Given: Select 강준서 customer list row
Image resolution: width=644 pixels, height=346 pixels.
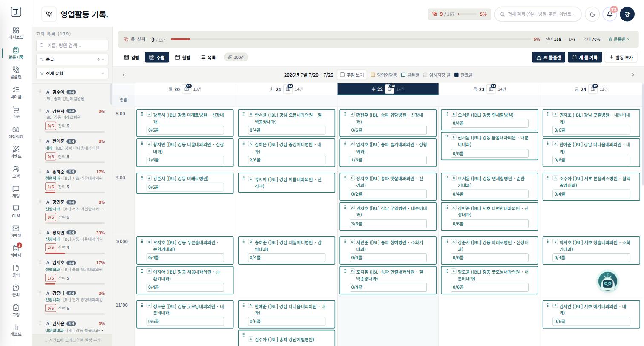Looking at the screenshot, I should (x=72, y=120).
